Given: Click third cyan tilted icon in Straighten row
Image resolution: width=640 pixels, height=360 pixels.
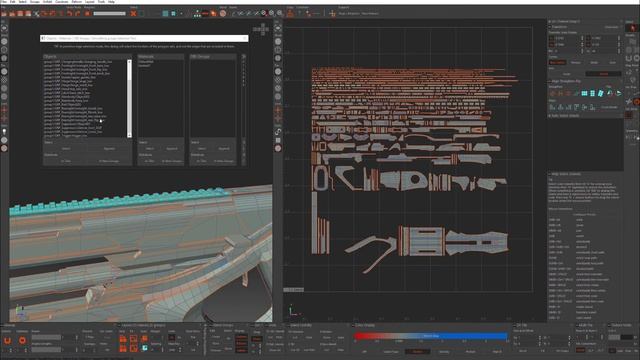Looking at the screenshot, I should point(600,93).
